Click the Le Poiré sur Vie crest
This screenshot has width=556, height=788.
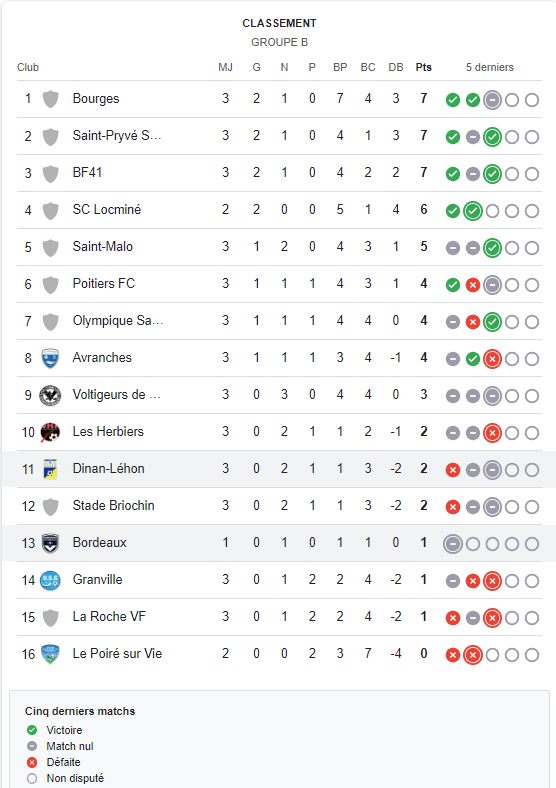pyautogui.click(x=50, y=654)
